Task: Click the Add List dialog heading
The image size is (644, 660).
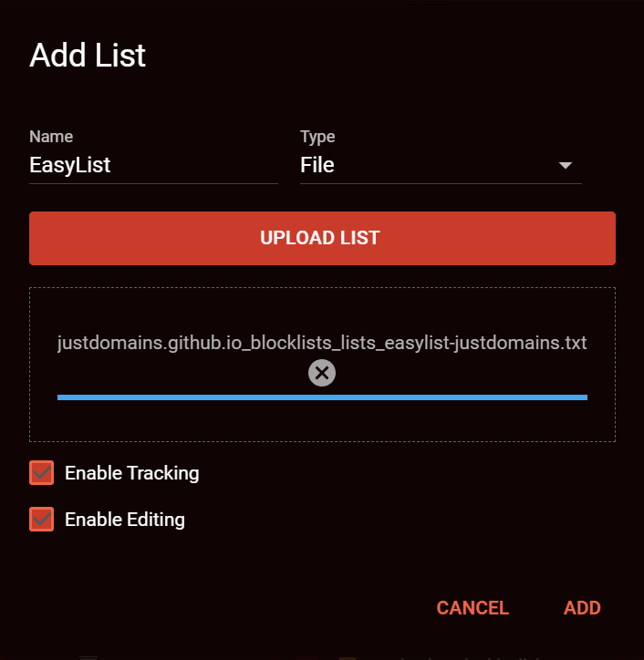Action: point(88,55)
